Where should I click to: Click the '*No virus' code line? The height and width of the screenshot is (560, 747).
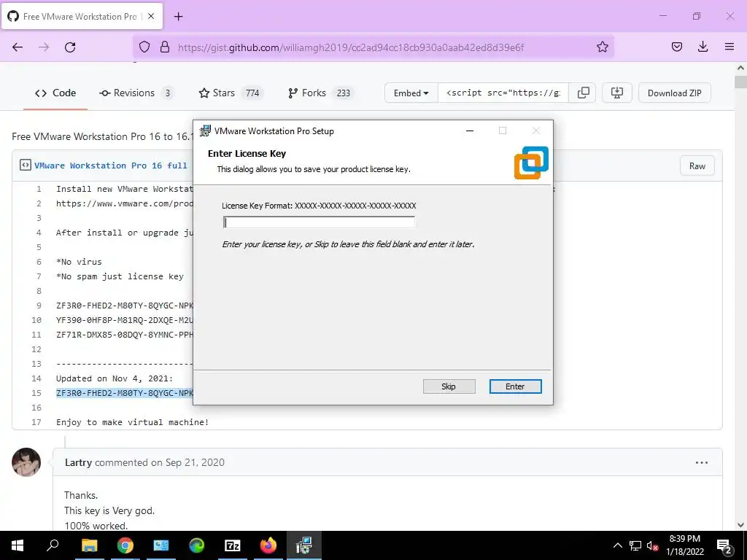click(x=79, y=262)
